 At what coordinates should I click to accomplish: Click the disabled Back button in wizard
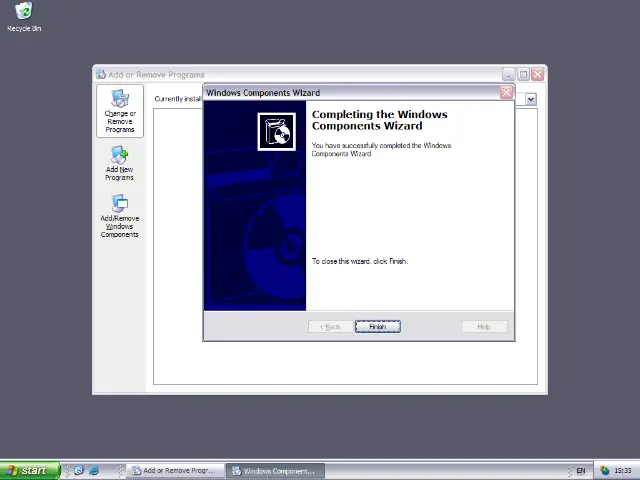330,327
